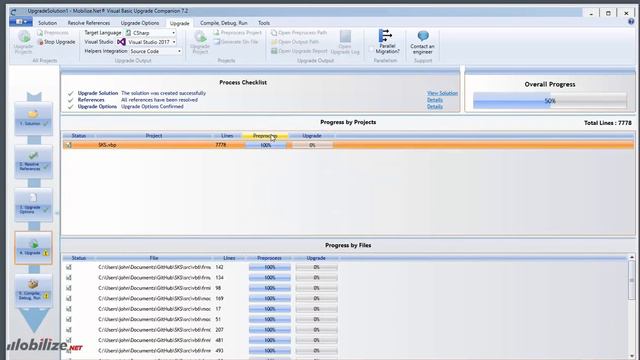The width and height of the screenshot is (640, 360).
Task: Go to step 2 Resolve References in sidebar
Action: (x=33, y=162)
